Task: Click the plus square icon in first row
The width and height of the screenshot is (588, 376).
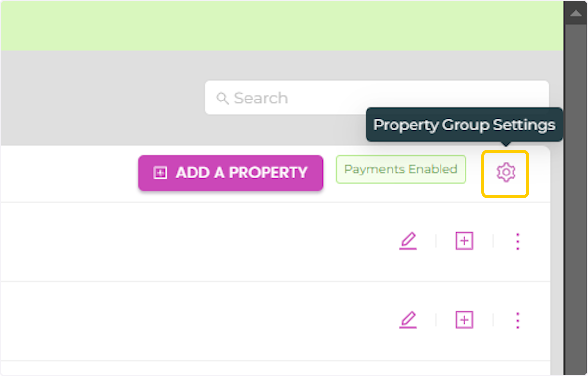Action: (464, 241)
